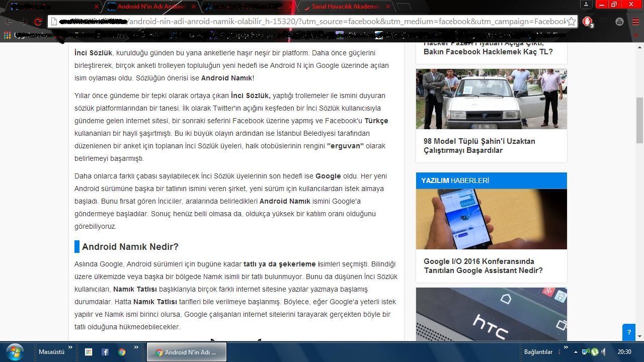
Task: Launch Facebook from quick launch icon
Action: pos(105,352)
